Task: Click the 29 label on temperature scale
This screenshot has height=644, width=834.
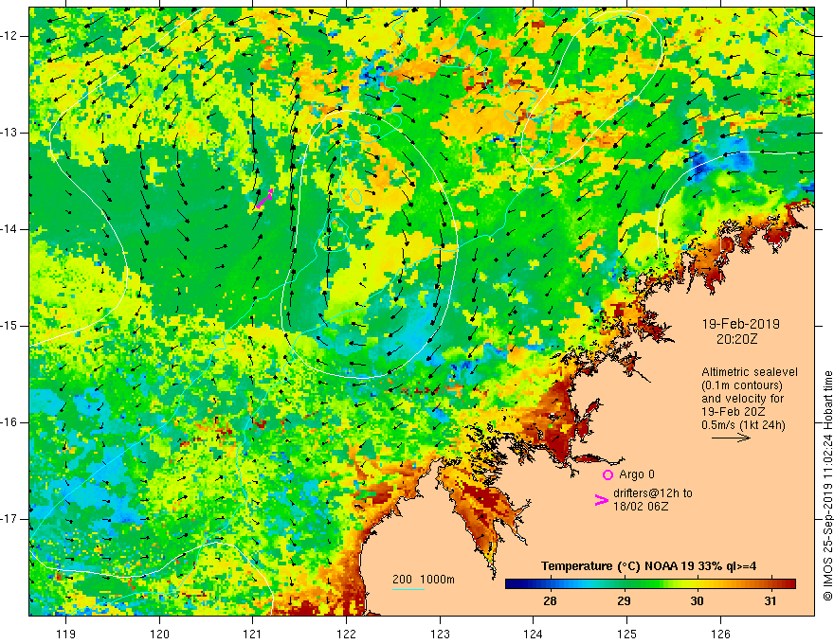Action: coord(624,601)
